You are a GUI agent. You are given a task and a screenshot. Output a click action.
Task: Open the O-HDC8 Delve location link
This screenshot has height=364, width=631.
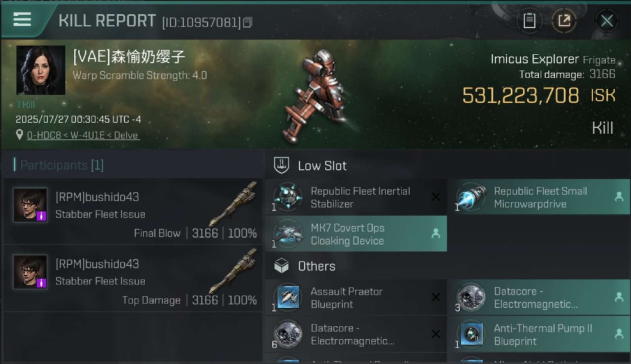click(x=83, y=135)
